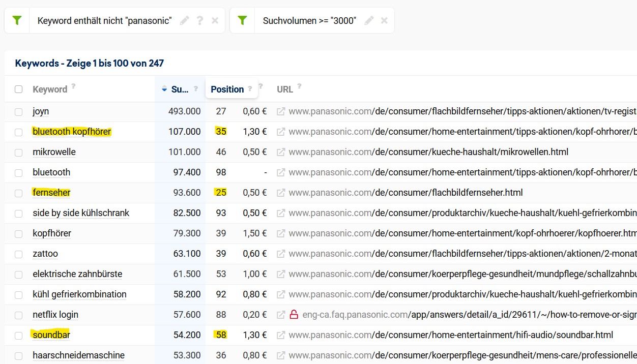Screen dimensions: 637x364
Task: Open the mikrowelle keyword link
Action: pos(54,152)
